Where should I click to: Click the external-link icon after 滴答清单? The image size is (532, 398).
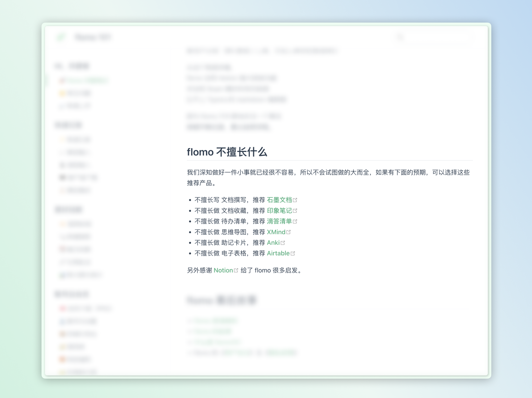click(x=295, y=221)
